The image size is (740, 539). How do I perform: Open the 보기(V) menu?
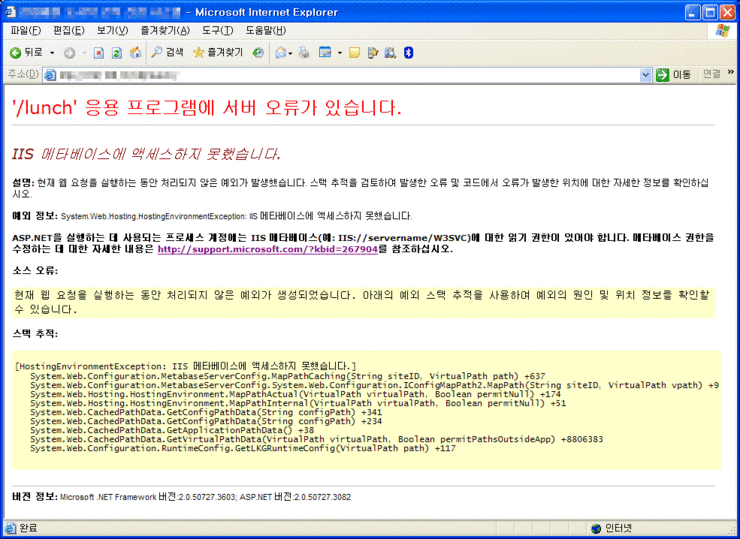point(112,31)
